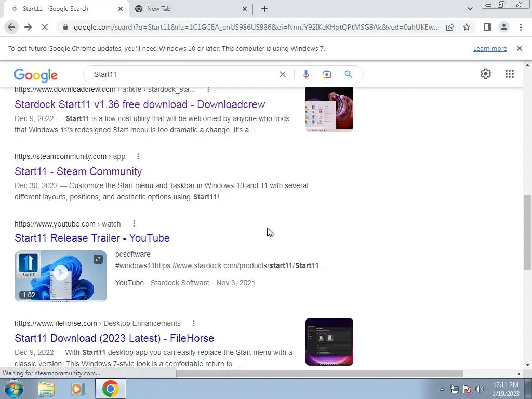Screen dimensions: 532x399
Task: Open a new browser tab
Action: (x=264, y=9)
